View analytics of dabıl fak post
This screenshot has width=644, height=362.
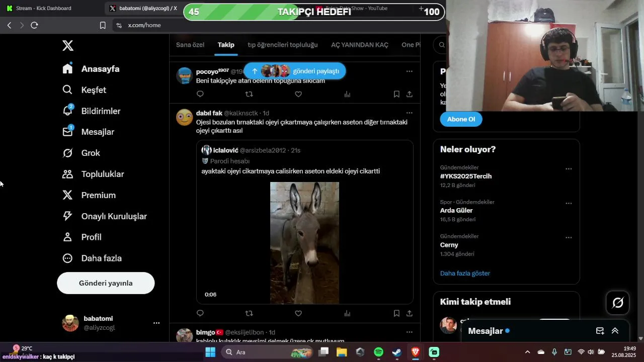click(347, 313)
